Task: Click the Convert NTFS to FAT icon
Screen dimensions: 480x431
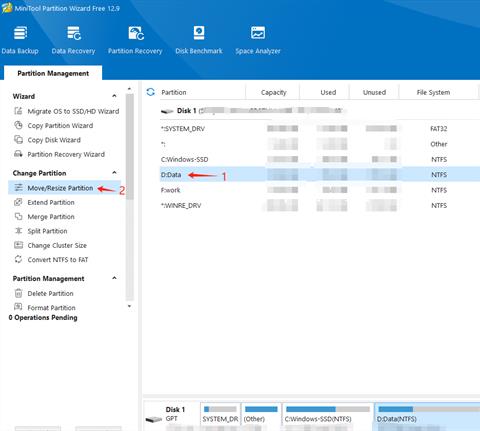Action: (x=18, y=259)
